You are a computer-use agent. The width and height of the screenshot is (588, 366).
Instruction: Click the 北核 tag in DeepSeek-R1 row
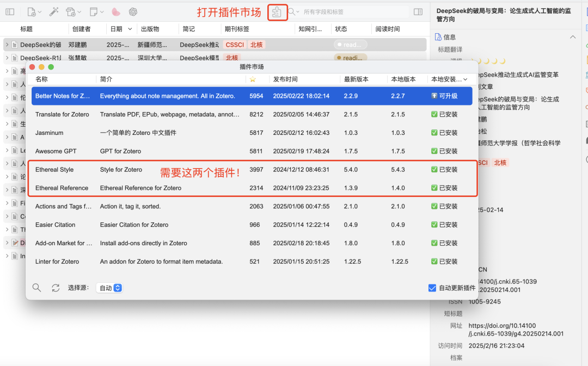pyautogui.click(x=232, y=58)
